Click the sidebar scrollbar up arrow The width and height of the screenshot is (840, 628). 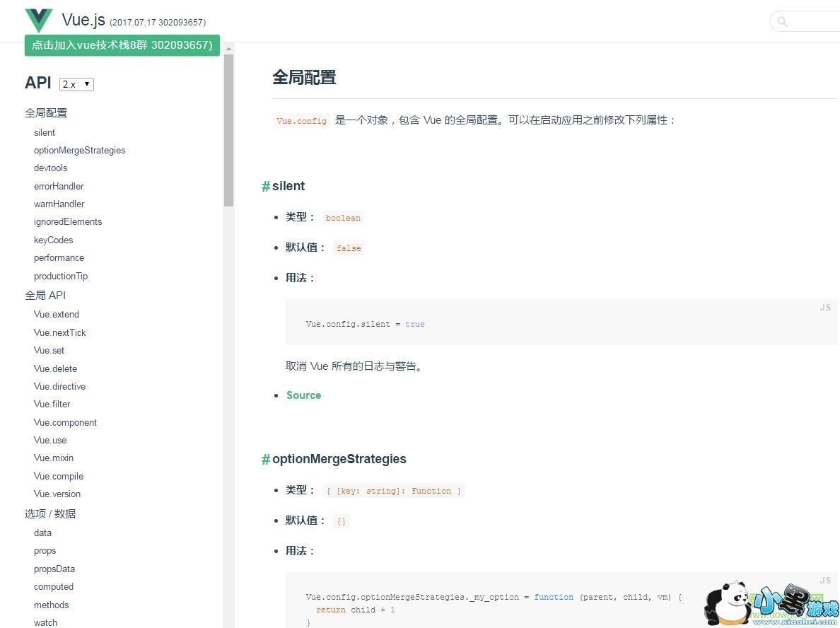(229, 49)
